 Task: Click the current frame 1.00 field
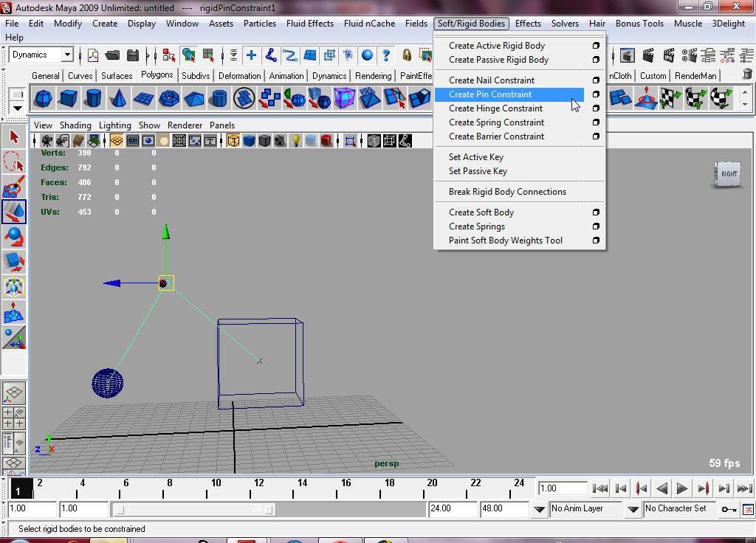[562, 488]
